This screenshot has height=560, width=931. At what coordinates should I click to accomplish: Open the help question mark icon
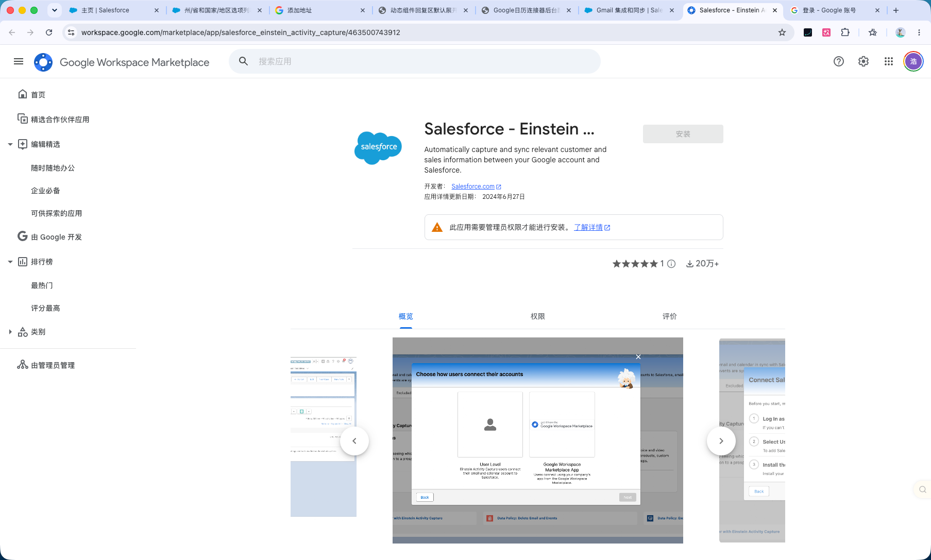point(839,62)
